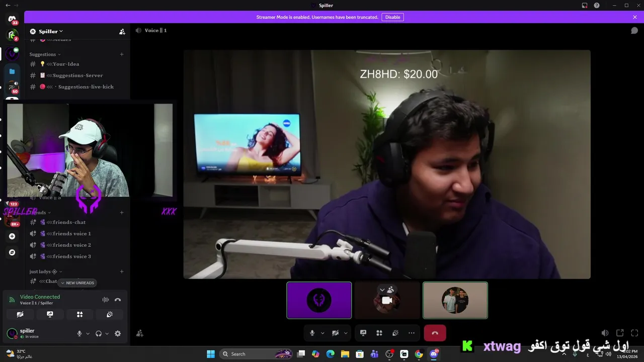Adjust the stream volume speaker icon
This screenshot has width=644, height=362.
(x=605, y=333)
